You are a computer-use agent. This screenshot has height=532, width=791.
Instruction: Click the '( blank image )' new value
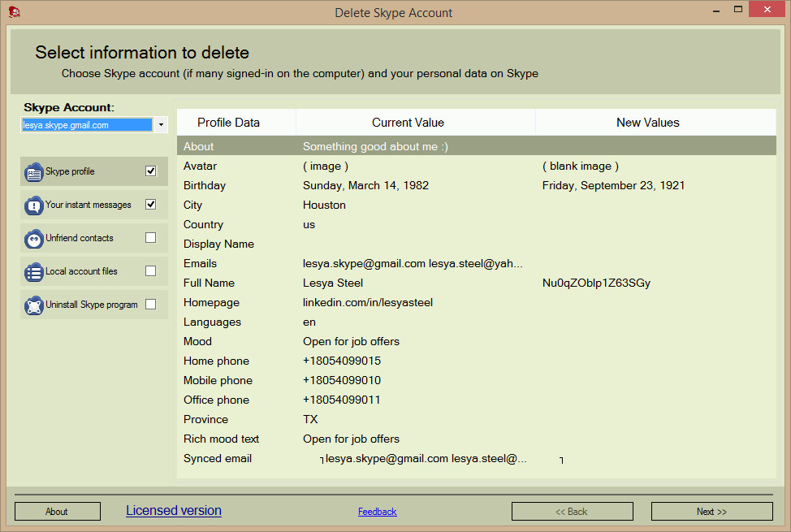coord(581,166)
